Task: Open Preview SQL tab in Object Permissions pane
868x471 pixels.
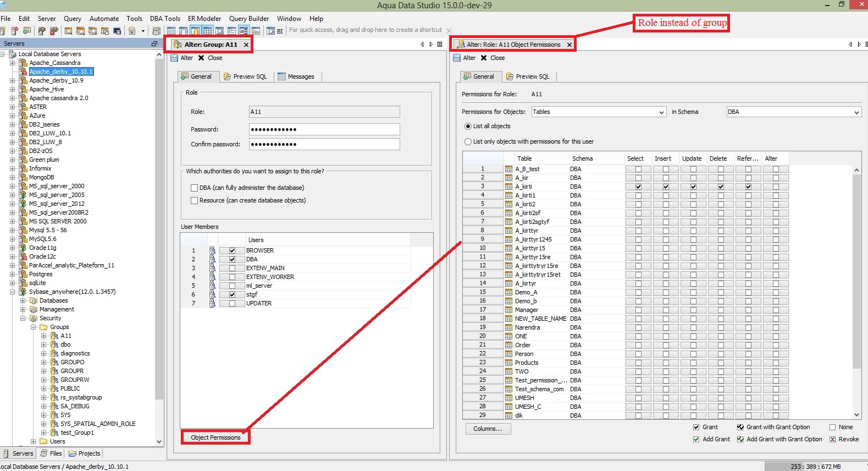Action: click(528, 76)
